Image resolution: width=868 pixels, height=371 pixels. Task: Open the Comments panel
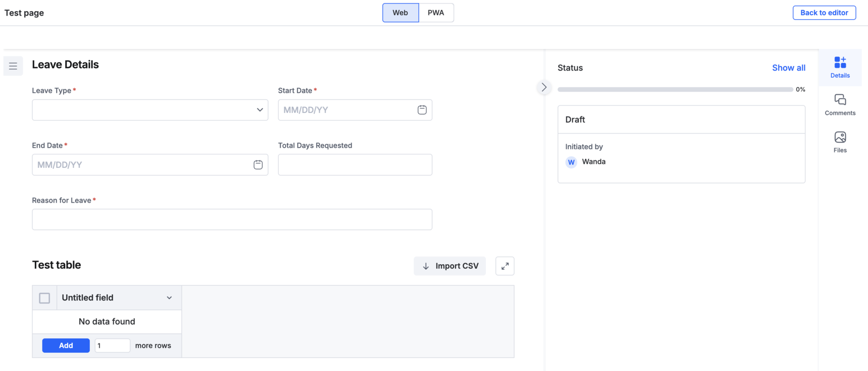[840, 105]
